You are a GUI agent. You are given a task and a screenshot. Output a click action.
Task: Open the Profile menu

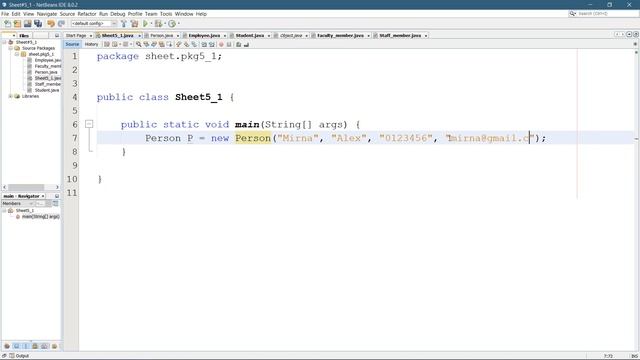(x=135, y=14)
